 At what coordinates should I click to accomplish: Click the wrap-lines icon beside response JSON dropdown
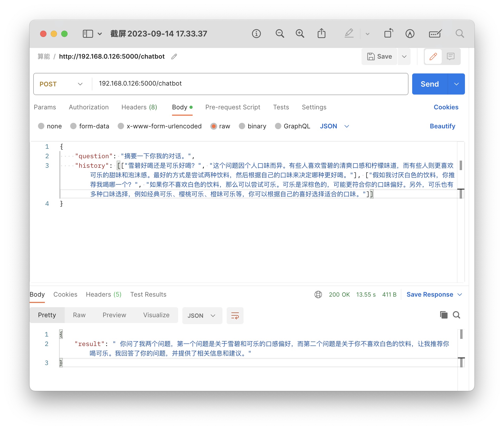(235, 315)
